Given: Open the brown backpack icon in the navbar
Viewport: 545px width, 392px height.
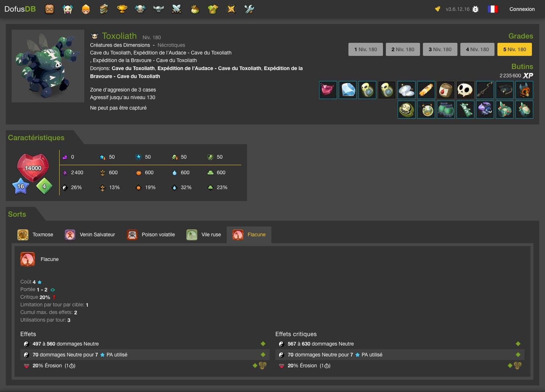Looking at the screenshot, I should click(49, 9).
